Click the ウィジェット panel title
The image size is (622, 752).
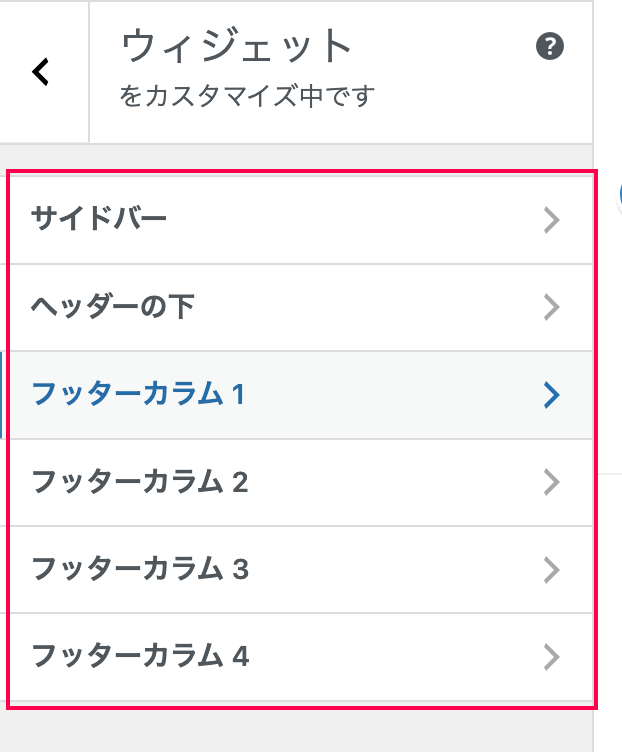(236, 46)
